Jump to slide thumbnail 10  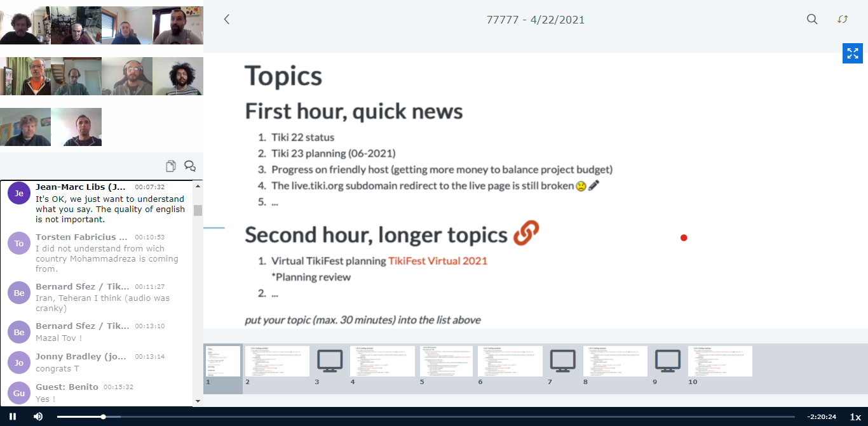[x=720, y=361]
